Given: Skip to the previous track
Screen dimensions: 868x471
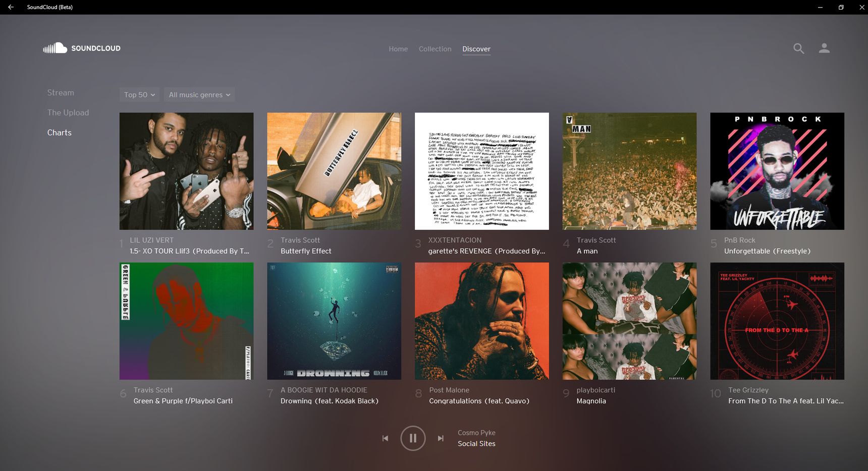Looking at the screenshot, I should (385, 438).
